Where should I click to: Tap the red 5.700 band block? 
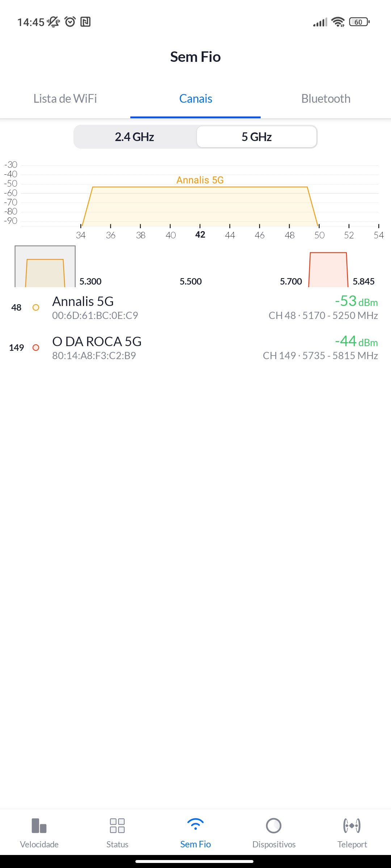(x=328, y=270)
